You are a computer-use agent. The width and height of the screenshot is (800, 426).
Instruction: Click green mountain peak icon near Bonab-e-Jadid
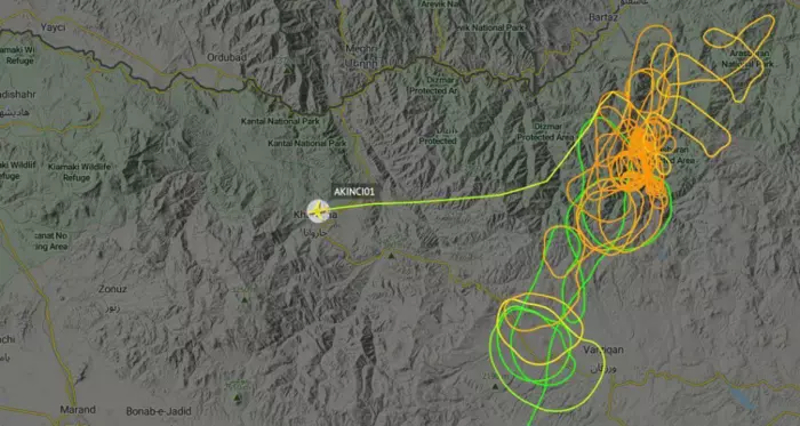click(237, 397)
